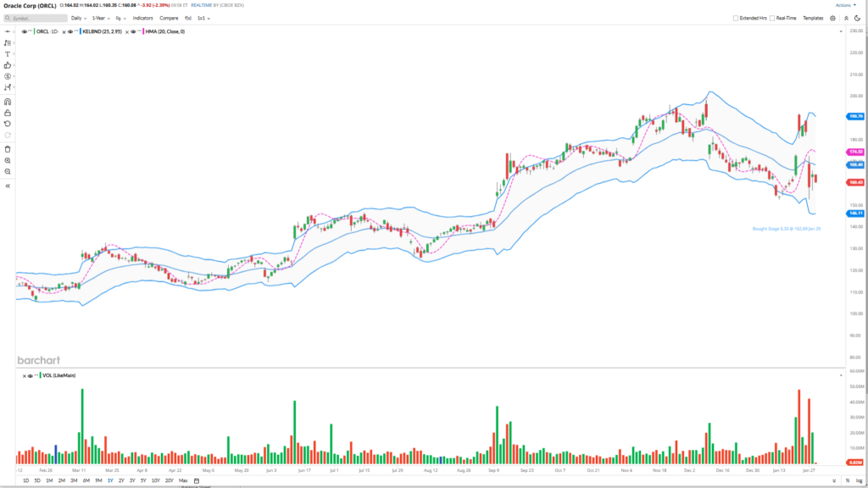Enable the Real-Time checkbox
Screen dimensions: 868x488
[x=772, y=18]
